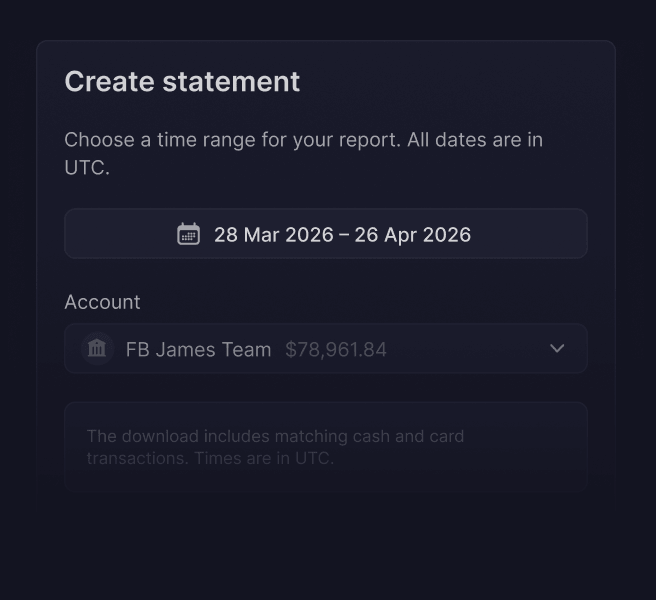The width and height of the screenshot is (656, 600).
Task: Click empty area left of calendar icon
Action: [x=119, y=233]
